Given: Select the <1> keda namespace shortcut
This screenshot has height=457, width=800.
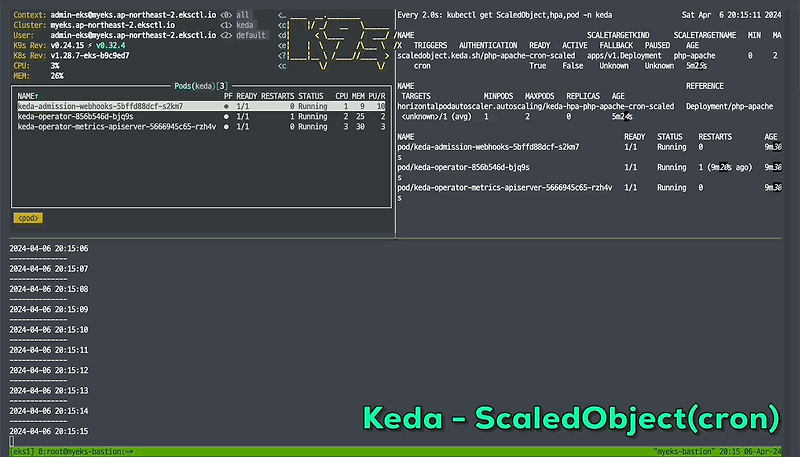Looking at the screenshot, I should (237, 25).
